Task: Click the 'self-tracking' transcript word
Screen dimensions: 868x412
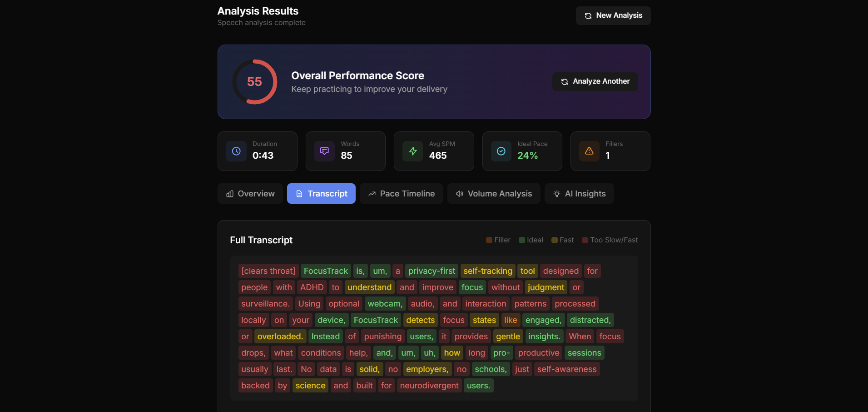Action: (488, 271)
